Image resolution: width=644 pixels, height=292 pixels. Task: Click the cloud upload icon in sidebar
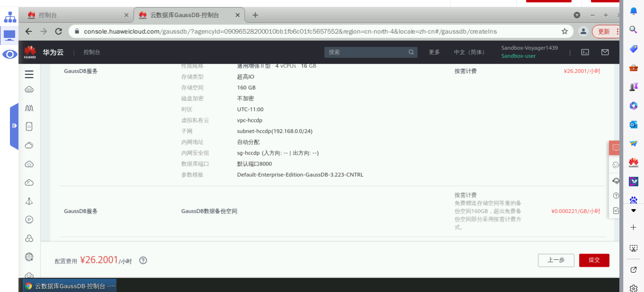click(x=29, y=164)
